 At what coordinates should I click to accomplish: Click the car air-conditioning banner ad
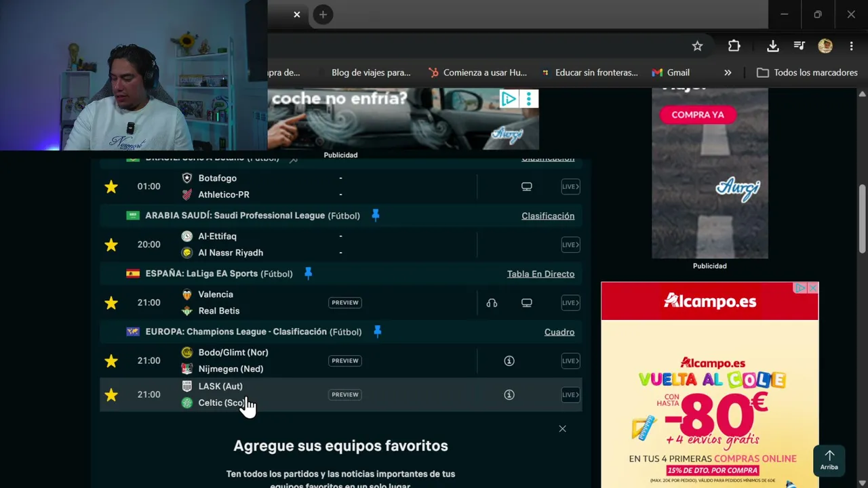click(x=403, y=119)
